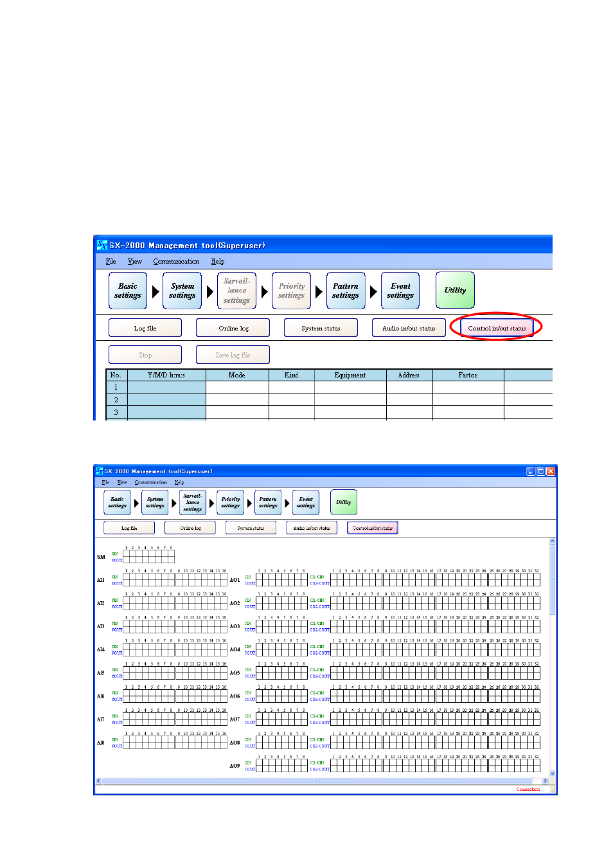Click the Equipment column header
The image size is (613, 868).
pyautogui.click(x=350, y=375)
